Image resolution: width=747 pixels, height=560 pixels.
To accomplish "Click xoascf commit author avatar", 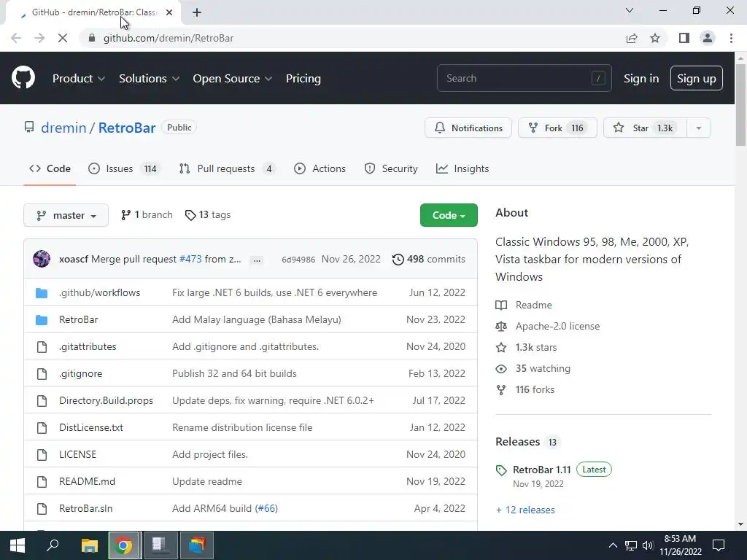I will 42,259.
